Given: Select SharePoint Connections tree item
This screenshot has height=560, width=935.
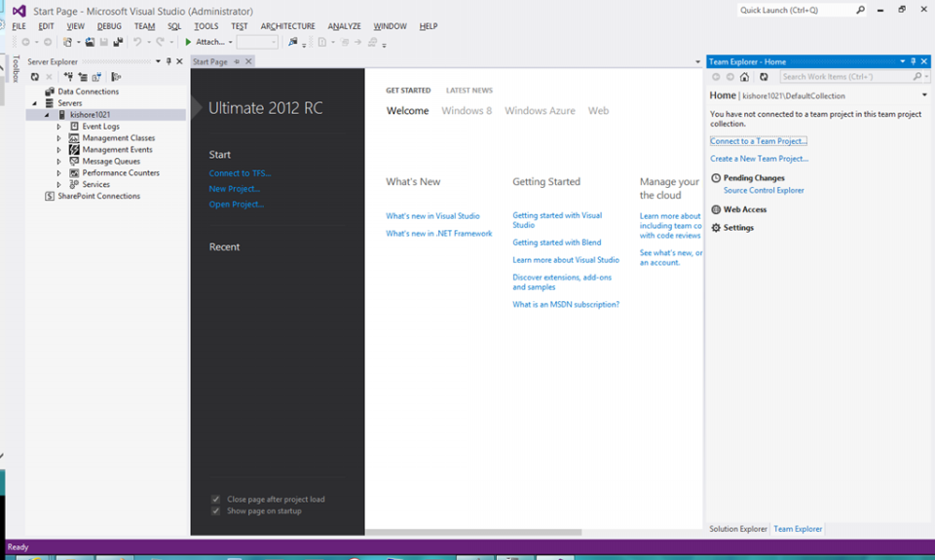Looking at the screenshot, I should pos(99,196).
